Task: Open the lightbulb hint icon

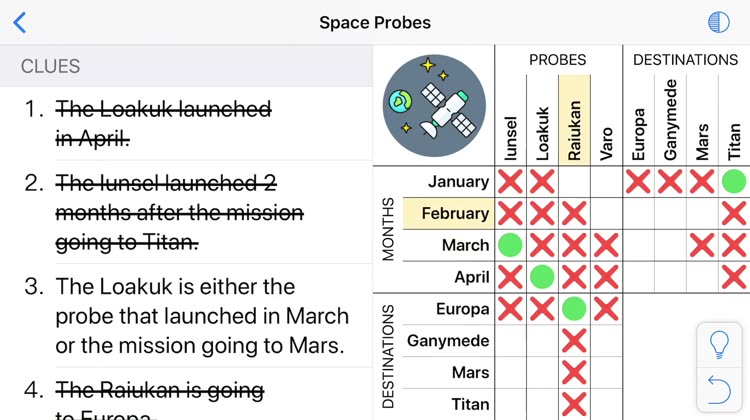Action: 719,345
